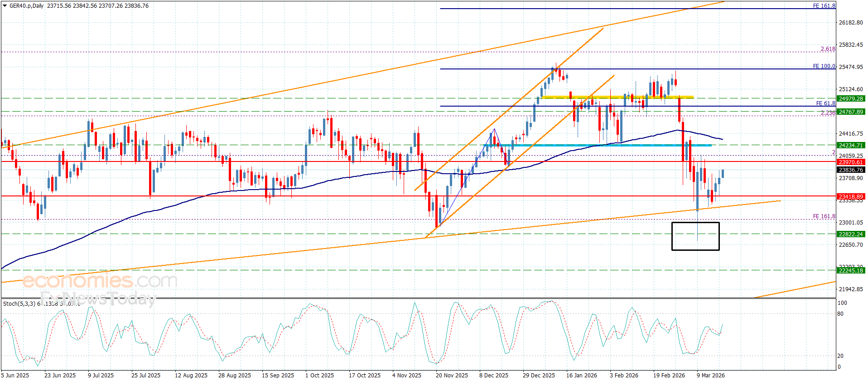Select the green level label 22822.24
868x381 pixels.
coord(851,234)
